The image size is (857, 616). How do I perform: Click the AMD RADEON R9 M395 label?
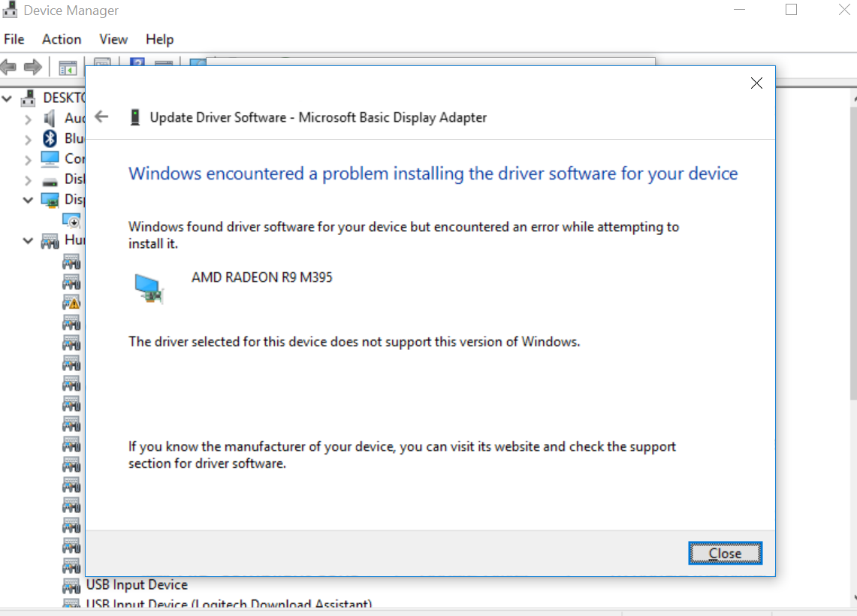click(262, 277)
